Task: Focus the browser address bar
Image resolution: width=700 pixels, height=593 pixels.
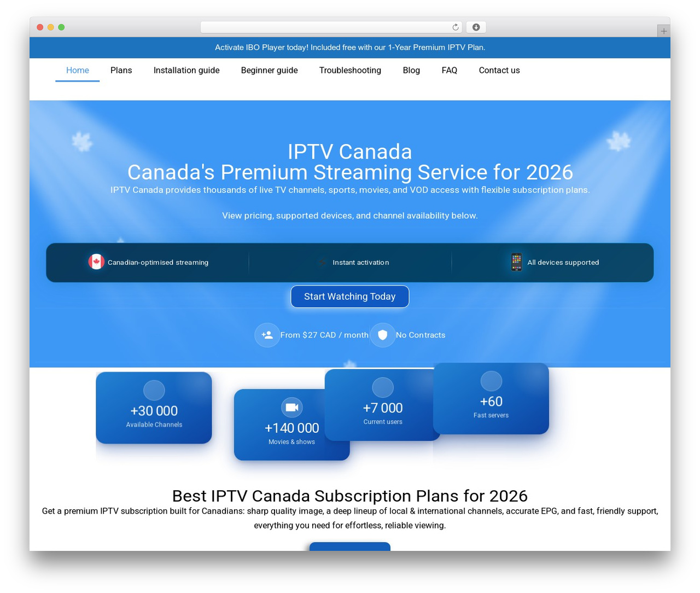Action: pos(331,27)
